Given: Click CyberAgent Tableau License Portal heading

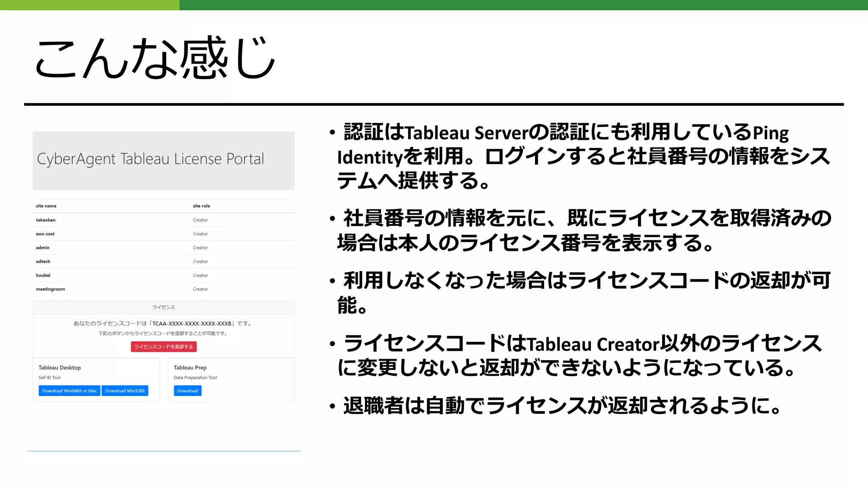Looking at the screenshot, I should click(150, 159).
